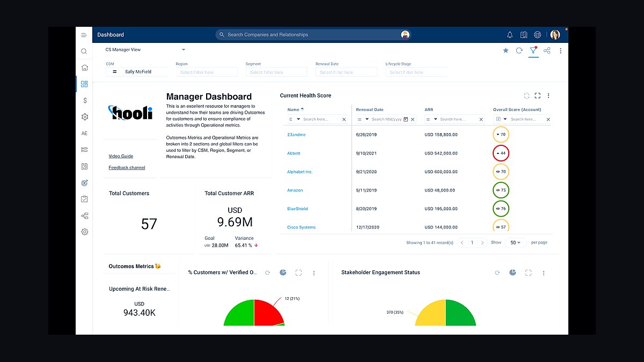Open the 23andme company link

click(296, 135)
